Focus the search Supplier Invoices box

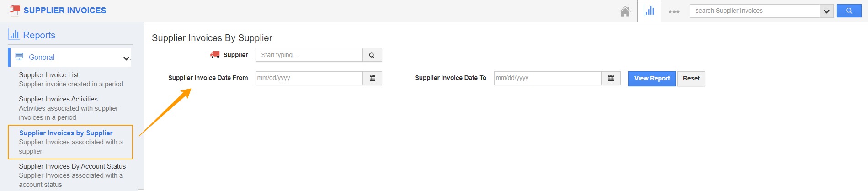coord(755,11)
